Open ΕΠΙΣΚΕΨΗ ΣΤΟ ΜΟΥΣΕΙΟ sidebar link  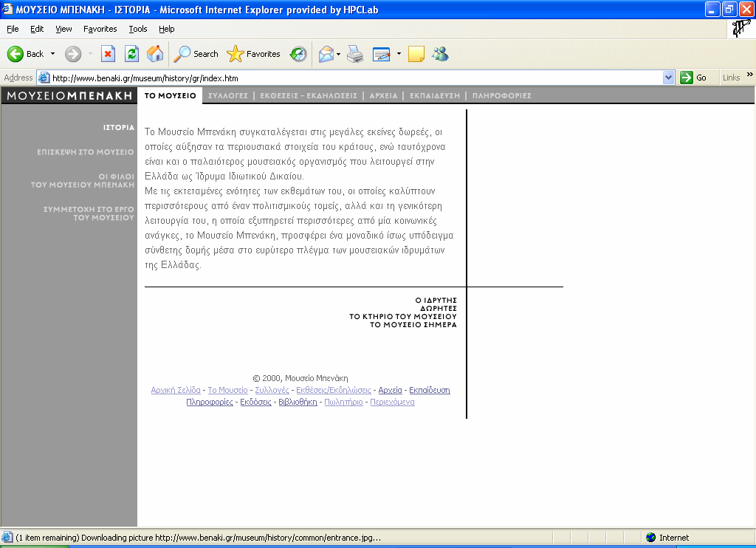pyautogui.click(x=86, y=152)
